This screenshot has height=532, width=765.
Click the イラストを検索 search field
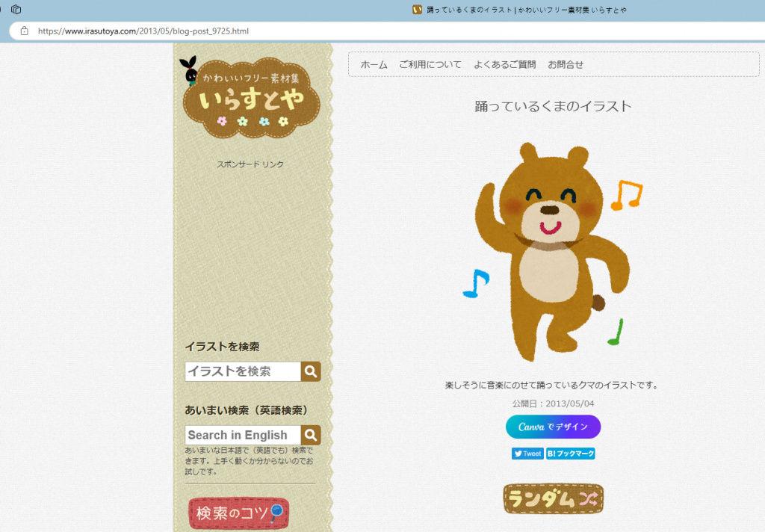click(x=243, y=371)
